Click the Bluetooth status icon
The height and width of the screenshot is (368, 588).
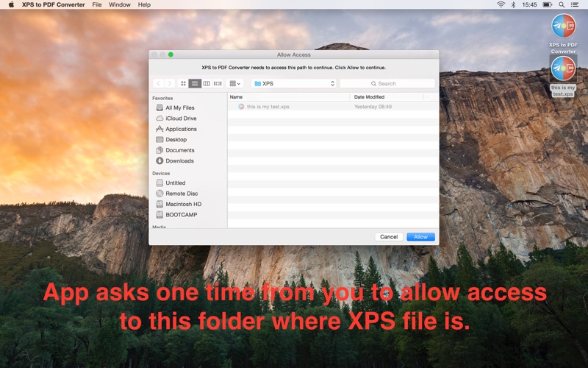pyautogui.click(x=513, y=4)
